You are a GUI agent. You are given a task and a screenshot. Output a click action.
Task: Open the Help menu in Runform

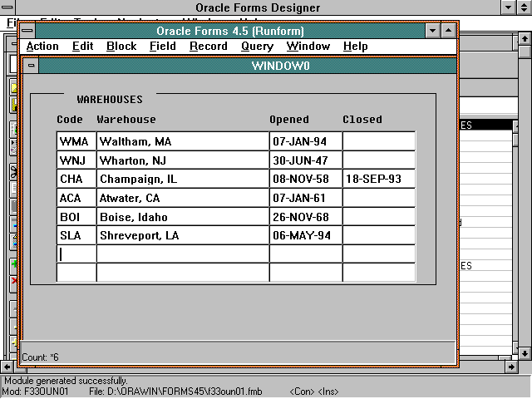coord(355,47)
